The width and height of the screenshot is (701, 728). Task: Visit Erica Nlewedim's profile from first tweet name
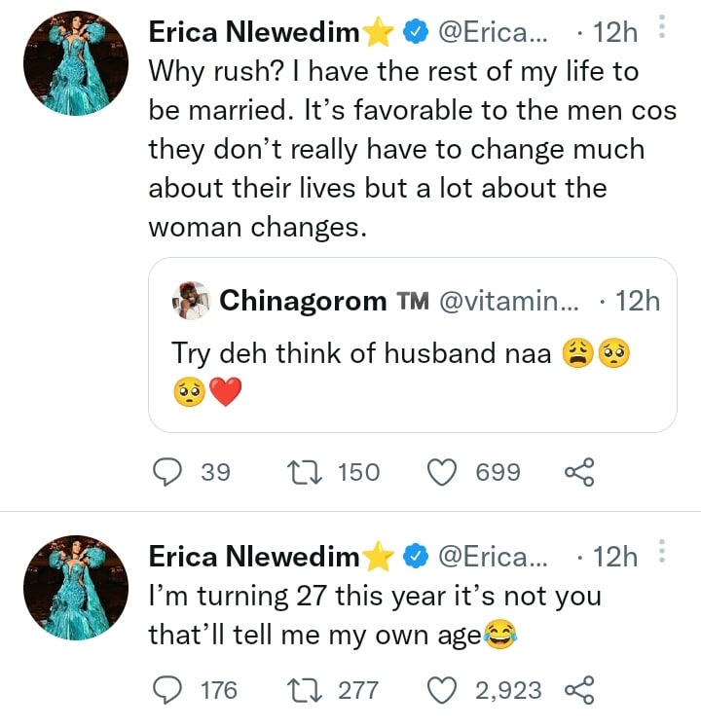(x=253, y=32)
